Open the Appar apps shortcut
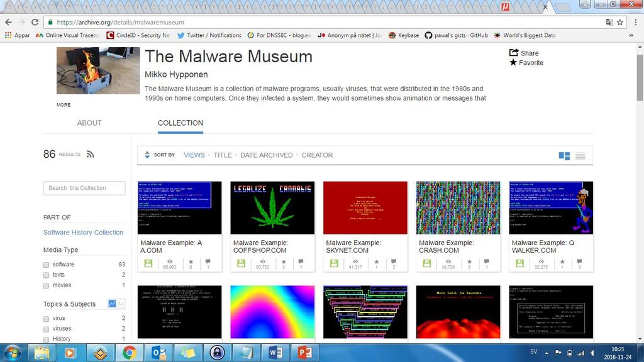 coord(17,35)
